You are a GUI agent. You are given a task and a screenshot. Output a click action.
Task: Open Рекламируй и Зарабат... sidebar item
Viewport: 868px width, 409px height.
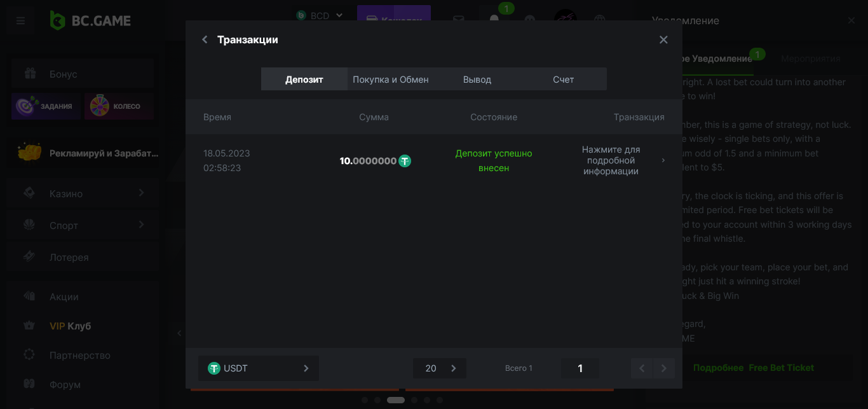point(83,153)
